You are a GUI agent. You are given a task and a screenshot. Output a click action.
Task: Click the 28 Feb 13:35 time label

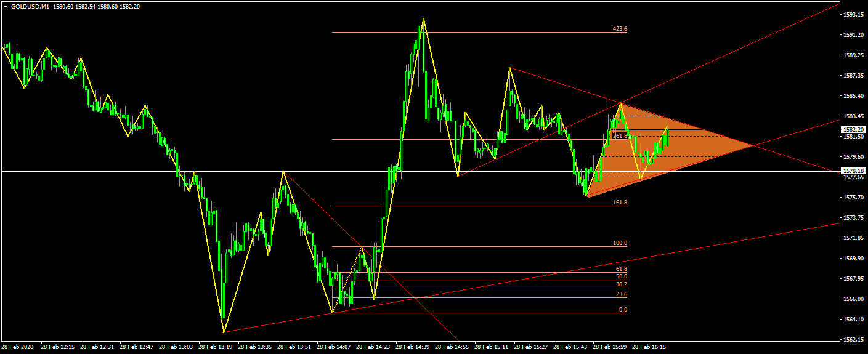click(x=255, y=347)
